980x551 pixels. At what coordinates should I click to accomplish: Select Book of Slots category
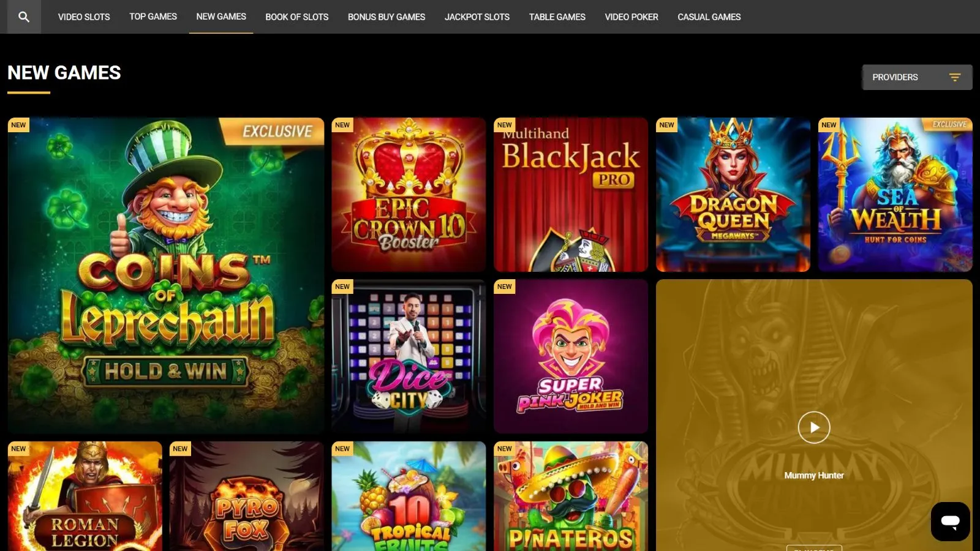click(x=297, y=17)
